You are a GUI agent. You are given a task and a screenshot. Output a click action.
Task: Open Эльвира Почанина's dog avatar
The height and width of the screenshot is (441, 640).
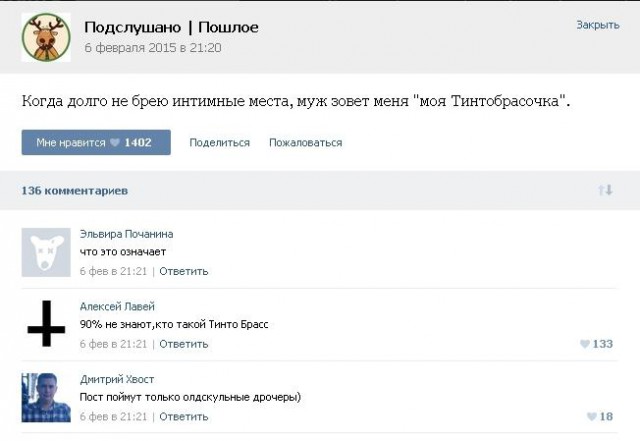coord(46,252)
